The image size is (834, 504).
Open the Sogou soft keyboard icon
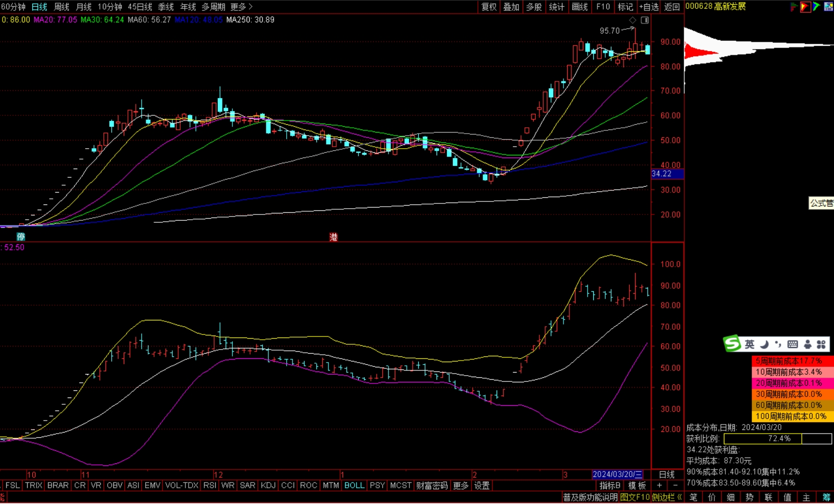792,344
